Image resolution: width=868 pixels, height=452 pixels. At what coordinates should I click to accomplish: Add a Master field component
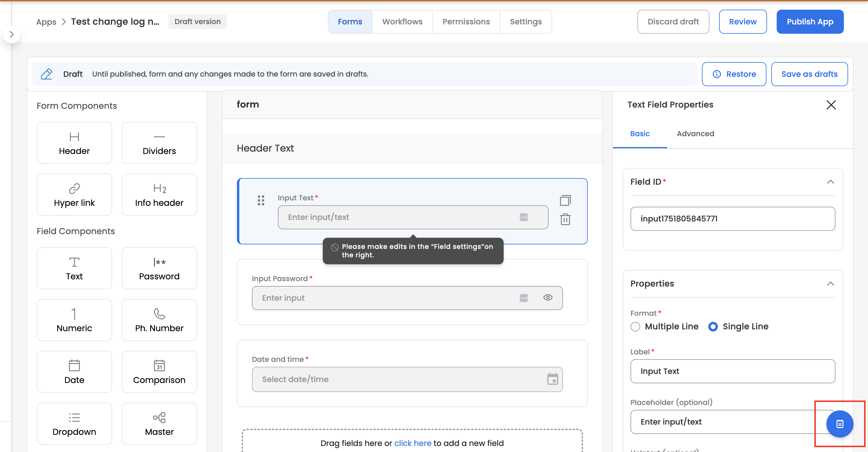[x=159, y=423]
